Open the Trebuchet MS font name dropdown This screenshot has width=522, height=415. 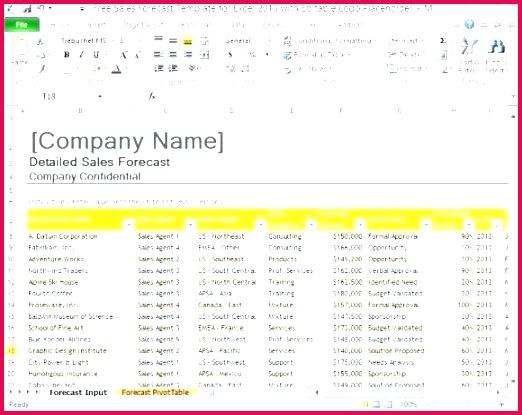[112, 41]
